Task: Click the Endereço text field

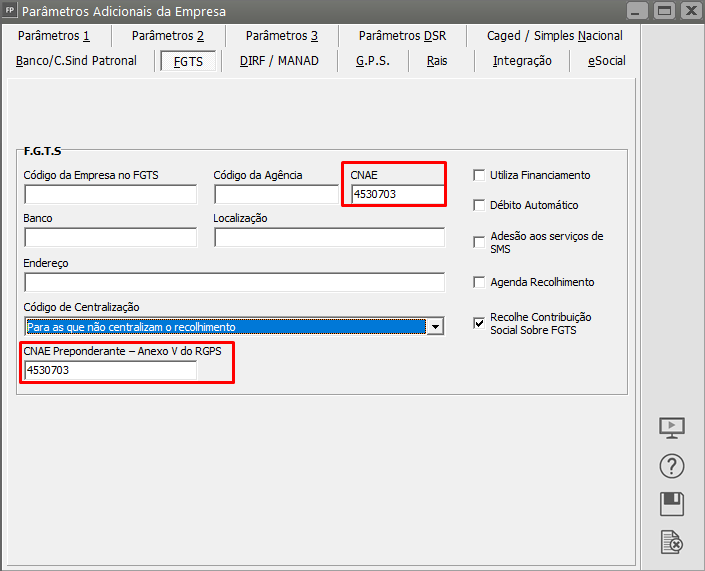Action: coord(234,282)
